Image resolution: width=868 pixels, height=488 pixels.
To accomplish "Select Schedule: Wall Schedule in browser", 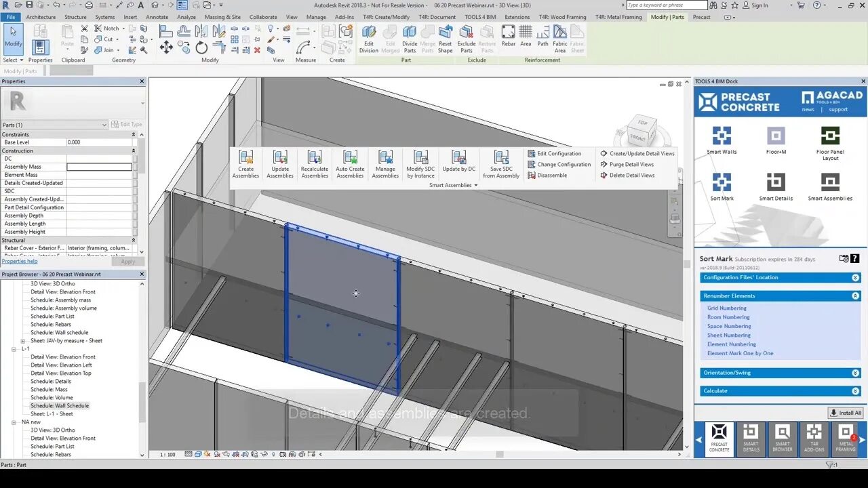I will point(60,405).
